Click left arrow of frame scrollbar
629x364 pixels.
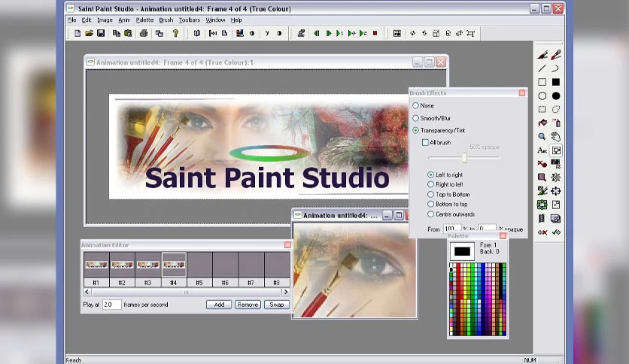pos(87,292)
